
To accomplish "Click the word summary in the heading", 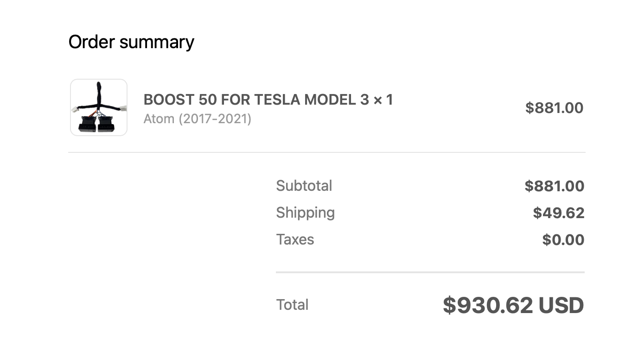I will coord(157,43).
